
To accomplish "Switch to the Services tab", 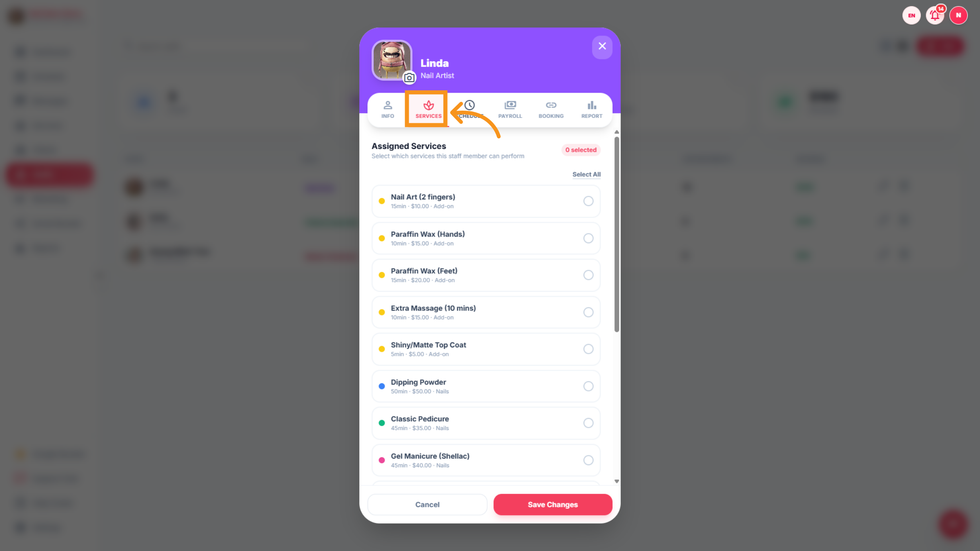I will click(428, 109).
